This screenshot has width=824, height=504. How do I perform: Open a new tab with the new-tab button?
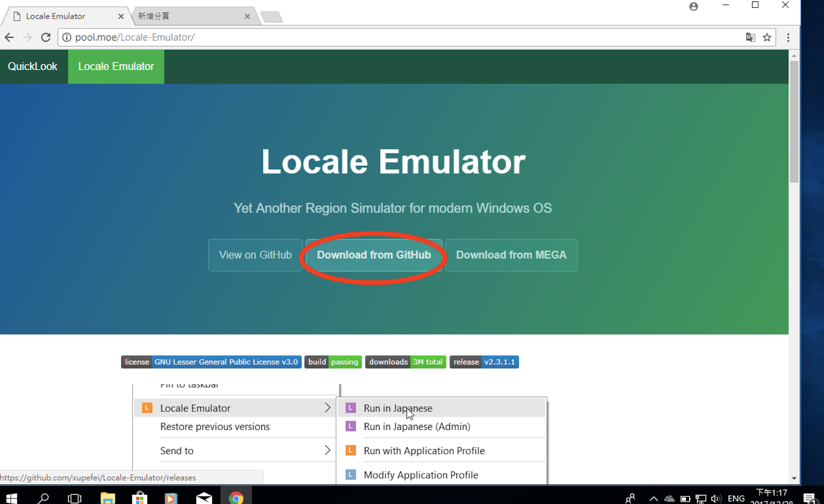[x=271, y=17]
